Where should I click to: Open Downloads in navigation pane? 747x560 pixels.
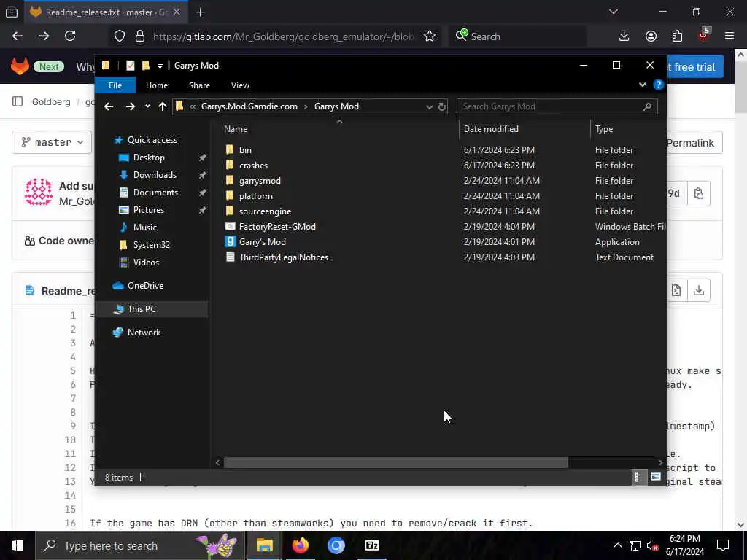point(155,175)
